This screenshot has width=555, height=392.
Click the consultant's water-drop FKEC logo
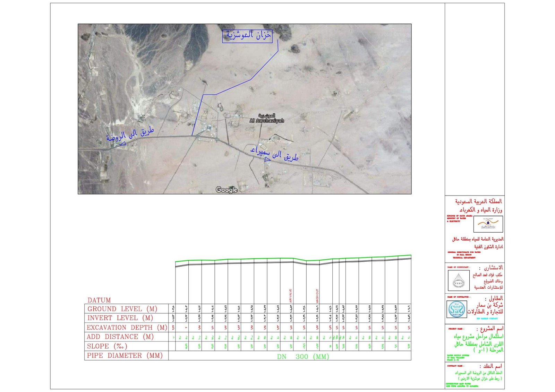459,280
